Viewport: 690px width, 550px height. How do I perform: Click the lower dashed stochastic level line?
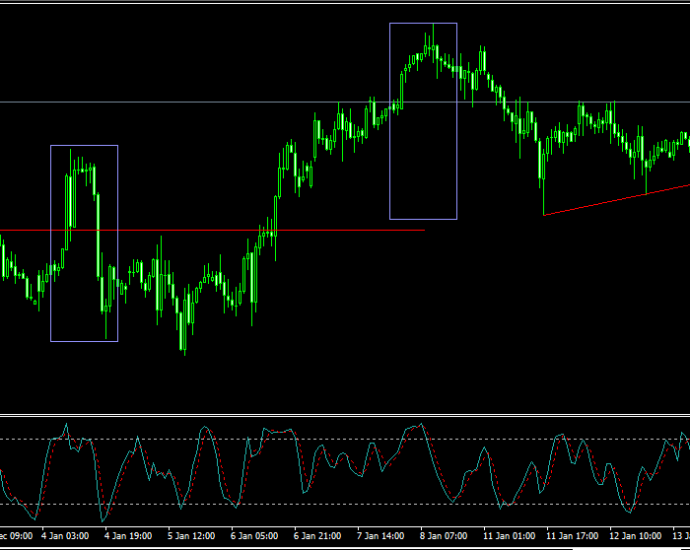click(345, 504)
